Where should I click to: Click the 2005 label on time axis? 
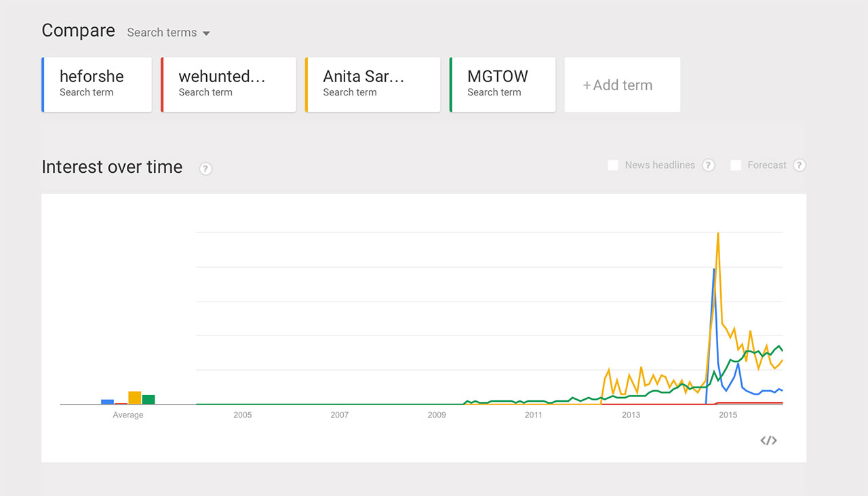pos(242,415)
